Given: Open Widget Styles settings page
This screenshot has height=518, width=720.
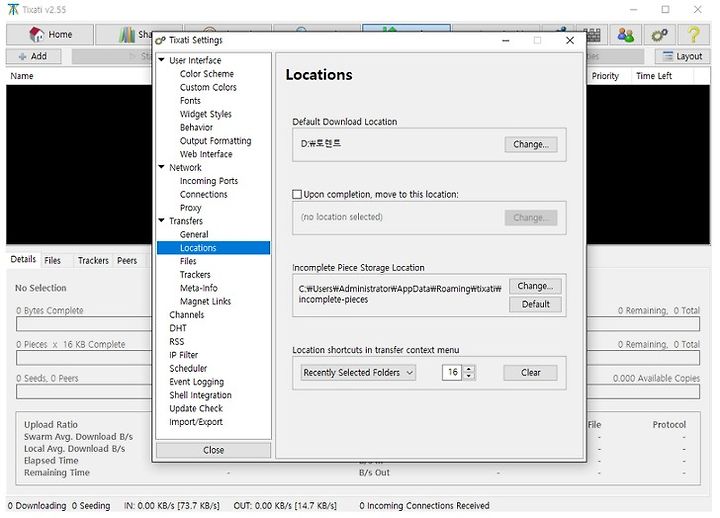Looking at the screenshot, I should [x=206, y=114].
